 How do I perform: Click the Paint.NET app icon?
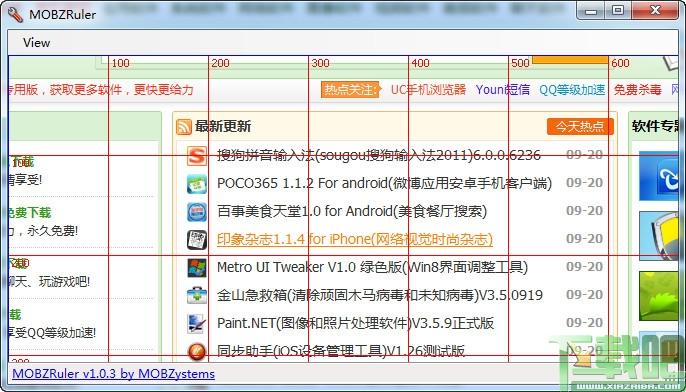point(196,324)
